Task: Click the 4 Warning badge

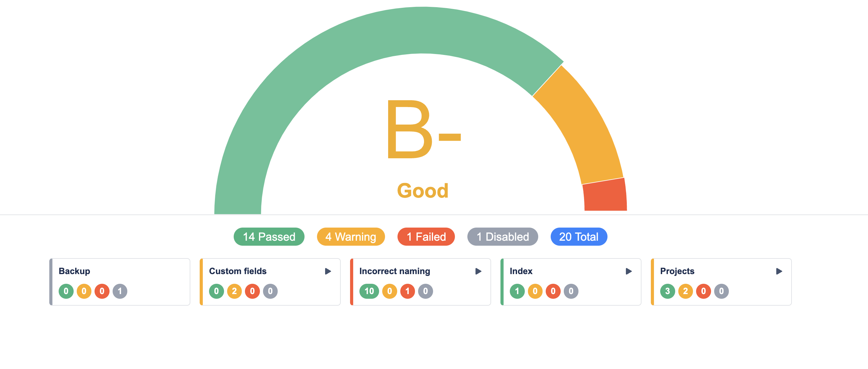Action: click(x=350, y=237)
